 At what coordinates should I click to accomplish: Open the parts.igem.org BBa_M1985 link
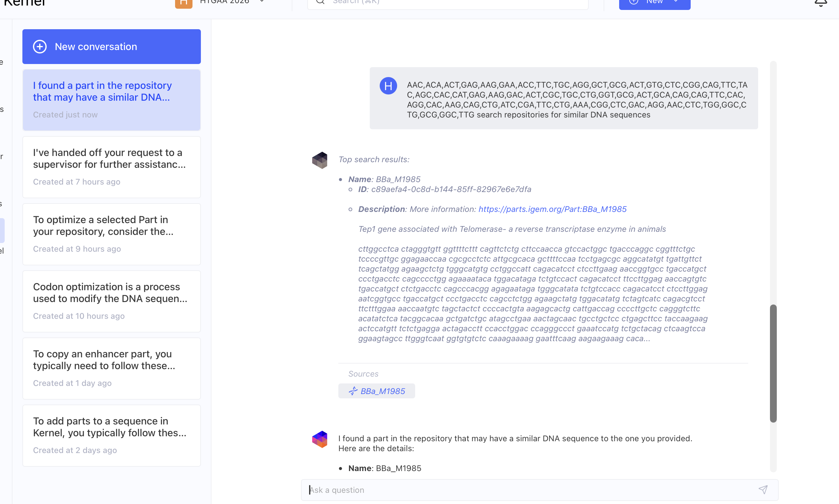click(x=552, y=209)
